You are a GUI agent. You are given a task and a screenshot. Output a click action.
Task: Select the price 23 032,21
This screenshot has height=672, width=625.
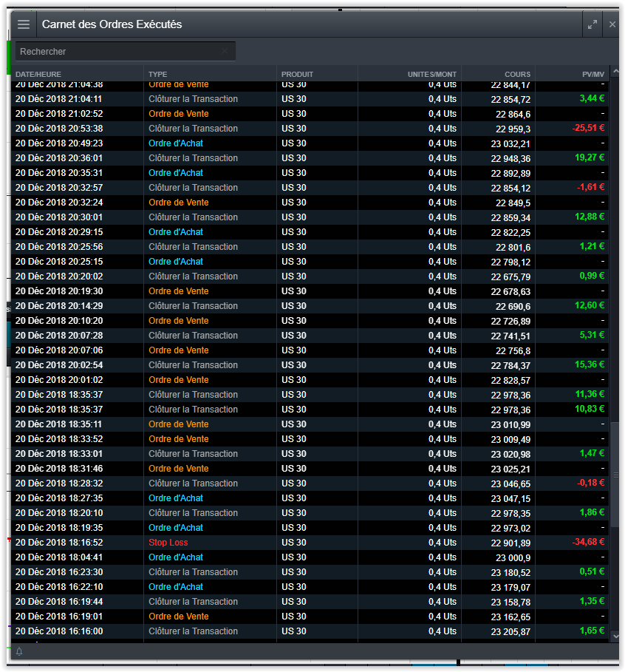point(510,144)
